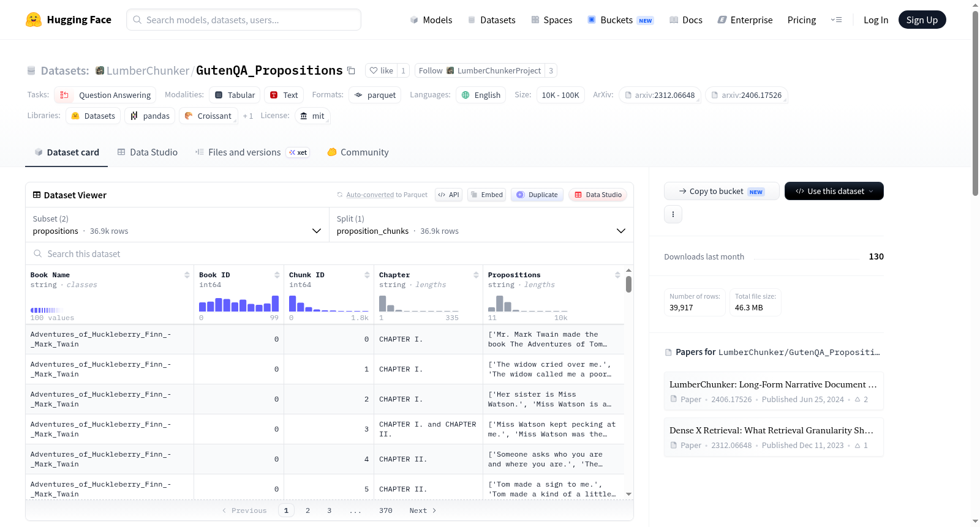Open the Pricing nav item
Viewport: 980px width, 527px height.
pos(802,20)
